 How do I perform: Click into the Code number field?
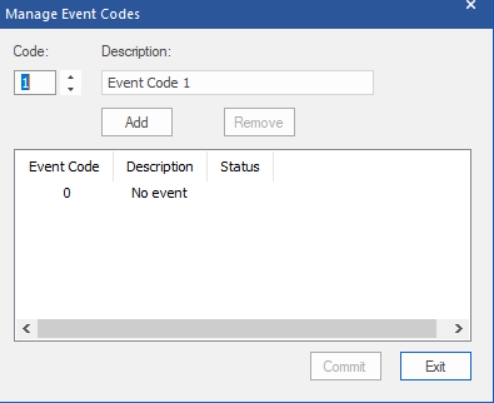click(x=35, y=83)
